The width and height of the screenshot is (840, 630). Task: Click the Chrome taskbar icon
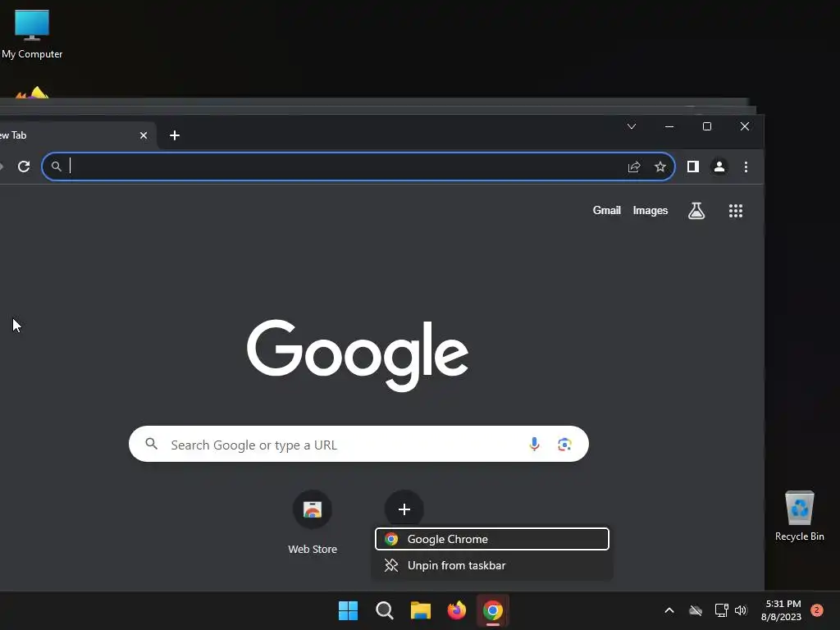pyautogui.click(x=493, y=610)
